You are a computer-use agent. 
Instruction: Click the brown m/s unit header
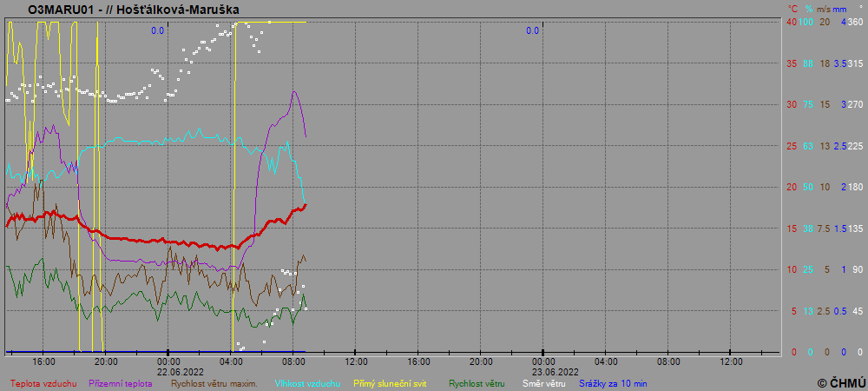[x=825, y=8]
